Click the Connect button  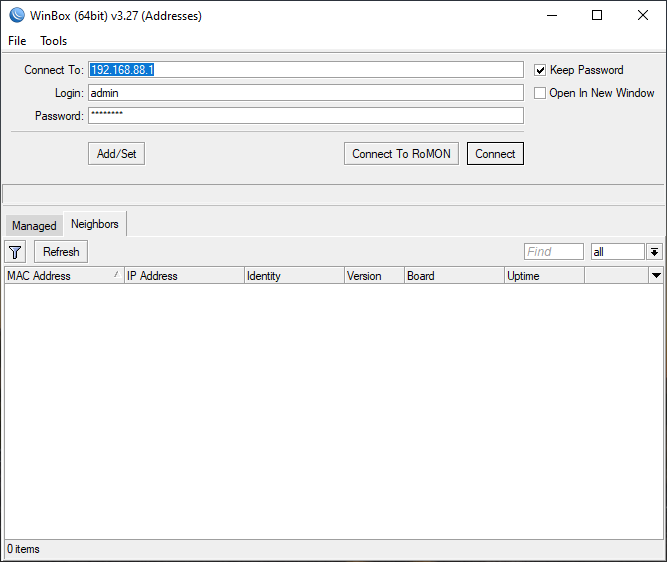[495, 154]
